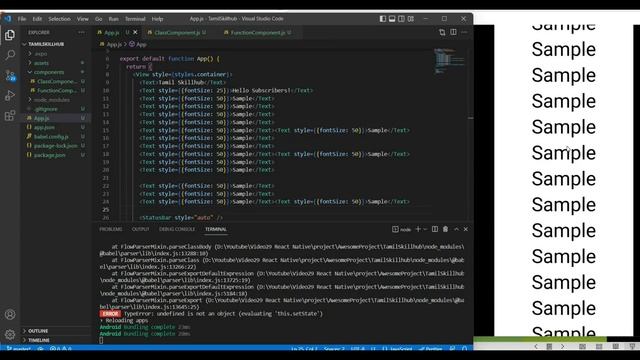The height and width of the screenshot is (360, 640).
Task: Collapse the components folder
Action: pos(56,72)
